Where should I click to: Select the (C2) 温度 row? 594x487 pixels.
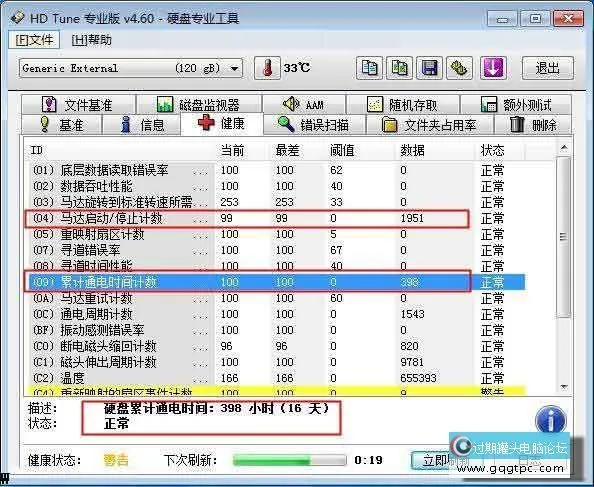coord(277,378)
